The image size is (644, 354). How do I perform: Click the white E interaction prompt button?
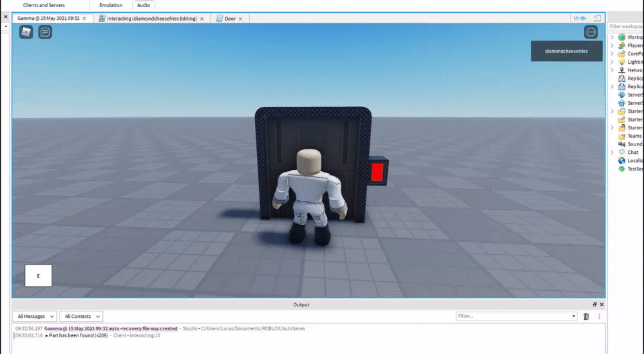(x=38, y=275)
